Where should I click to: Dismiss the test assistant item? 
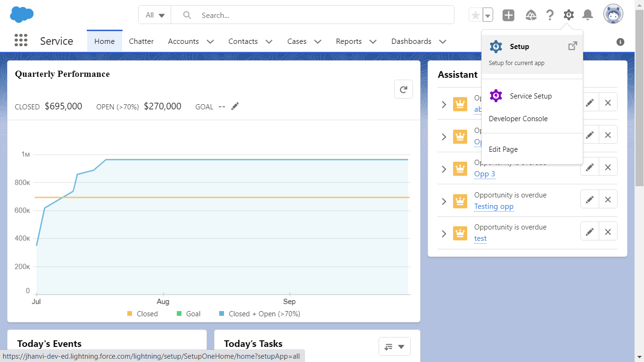tap(608, 231)
